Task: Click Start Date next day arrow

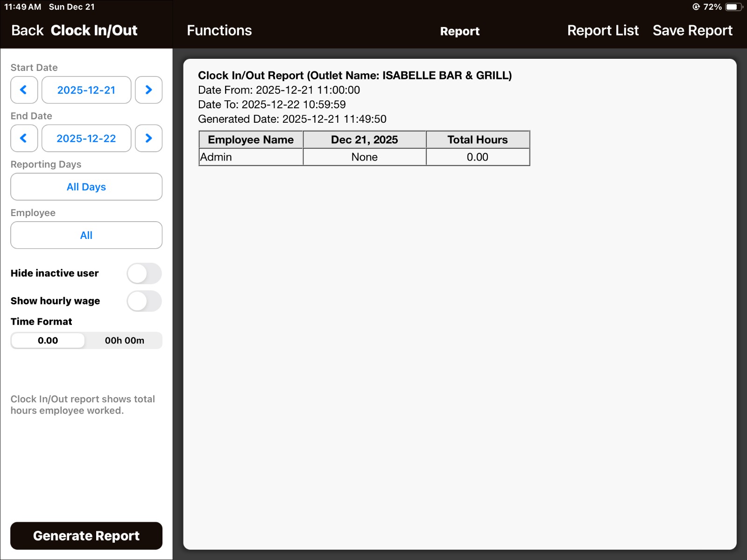Action: [148, 90]
